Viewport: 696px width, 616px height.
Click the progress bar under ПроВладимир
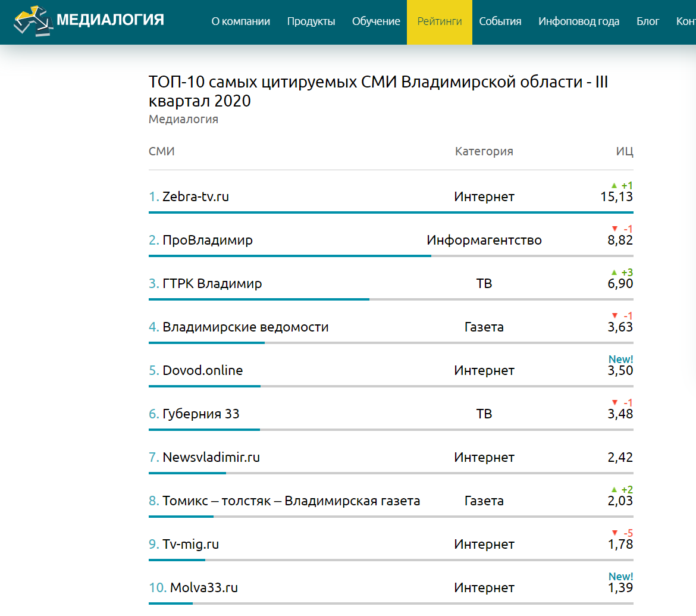[391, 256]
